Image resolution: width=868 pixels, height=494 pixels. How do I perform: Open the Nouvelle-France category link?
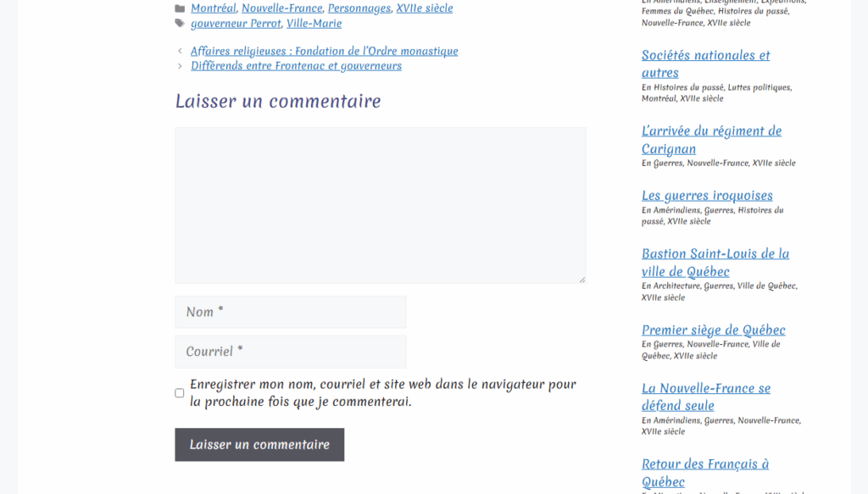click(281, 8)
